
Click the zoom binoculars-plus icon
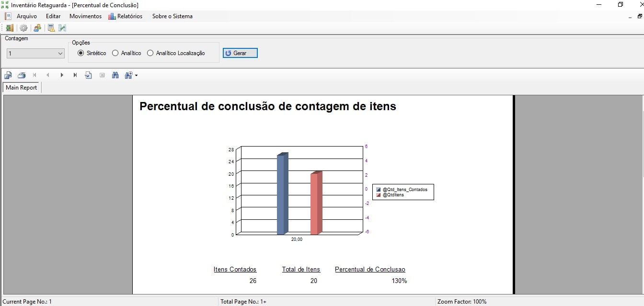click(x=128, y=75)
